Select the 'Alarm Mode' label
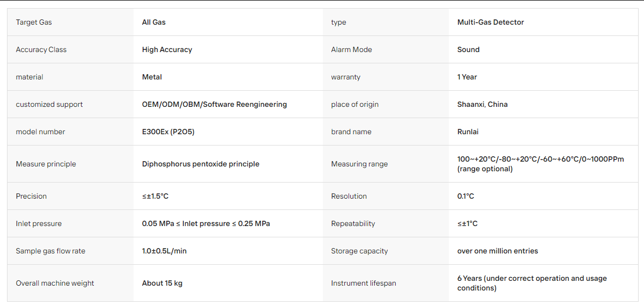 tap(351, 49)
